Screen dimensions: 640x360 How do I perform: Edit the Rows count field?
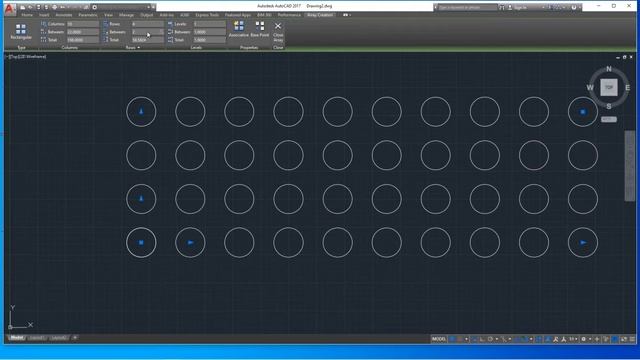tap(147, 24)
